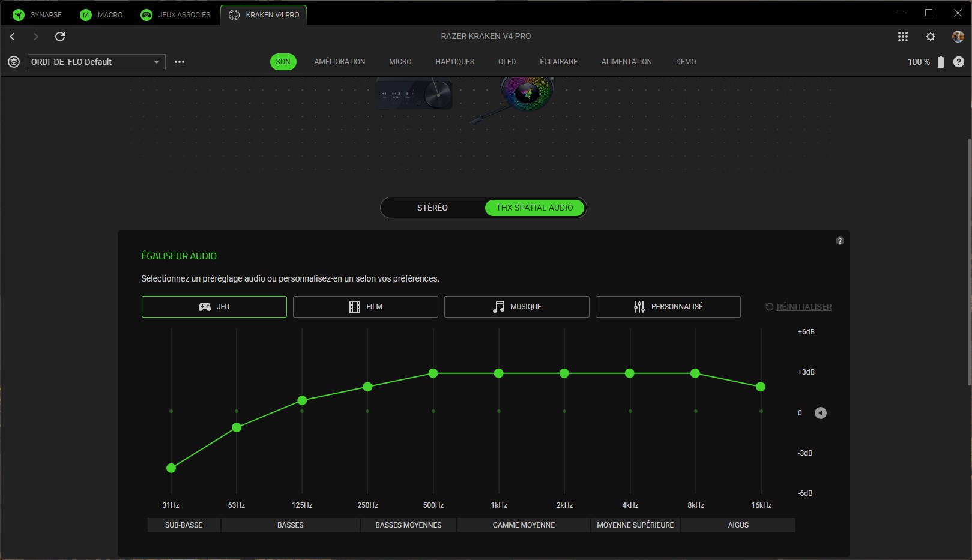The height and width of the screenshot is (560, 972).
Task: Click the gamepad icon of Jeux Associés
Action: click(146, 15)
